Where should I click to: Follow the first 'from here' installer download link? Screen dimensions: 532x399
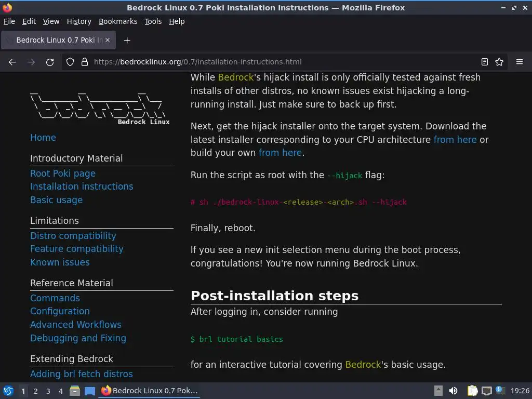(455, 139)
